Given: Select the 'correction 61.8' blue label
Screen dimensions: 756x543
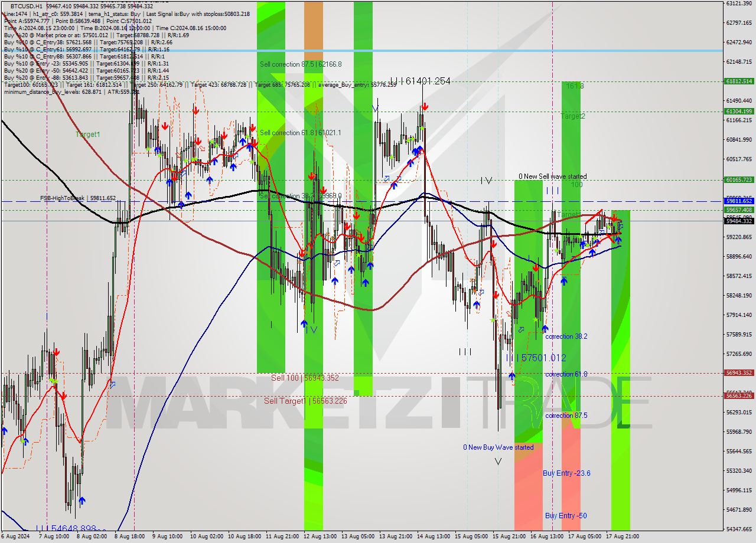Looking at the screenshot, I should click(566, 374).
